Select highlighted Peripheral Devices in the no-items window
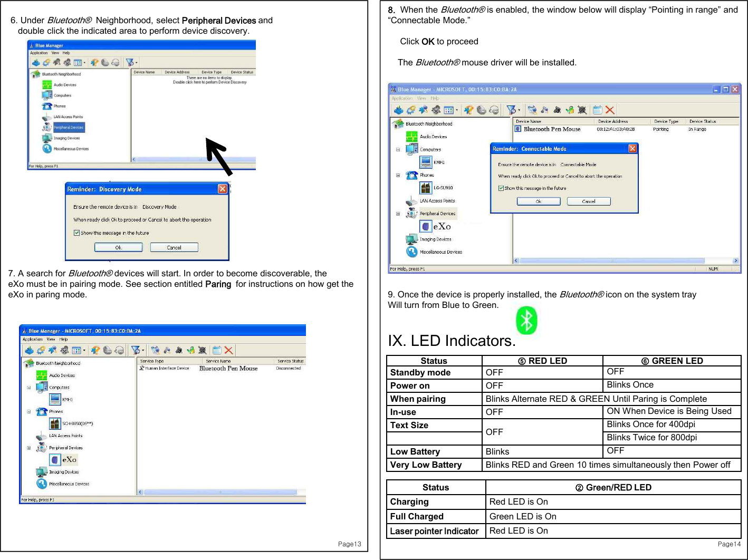Viewport: 748px width, 560px height. click(68, 127)
